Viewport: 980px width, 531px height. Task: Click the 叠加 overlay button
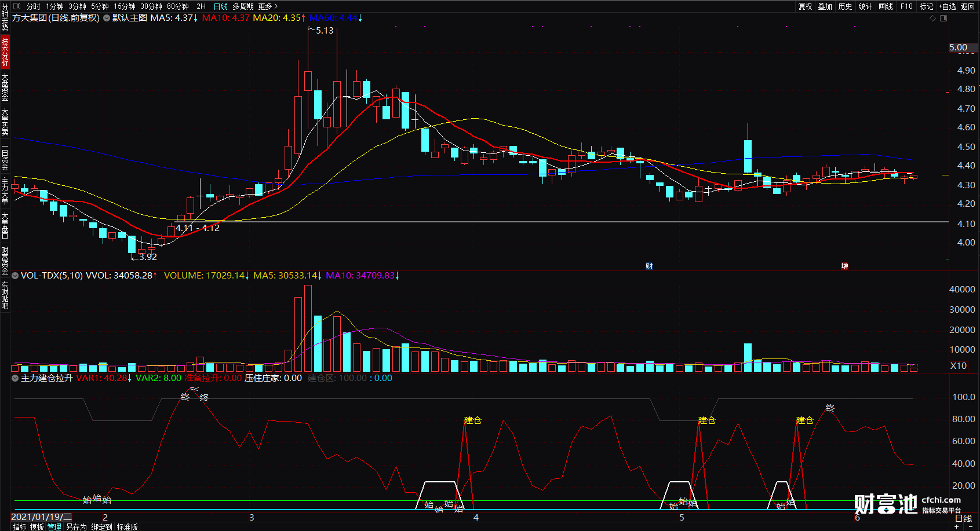tap(825, 6)
